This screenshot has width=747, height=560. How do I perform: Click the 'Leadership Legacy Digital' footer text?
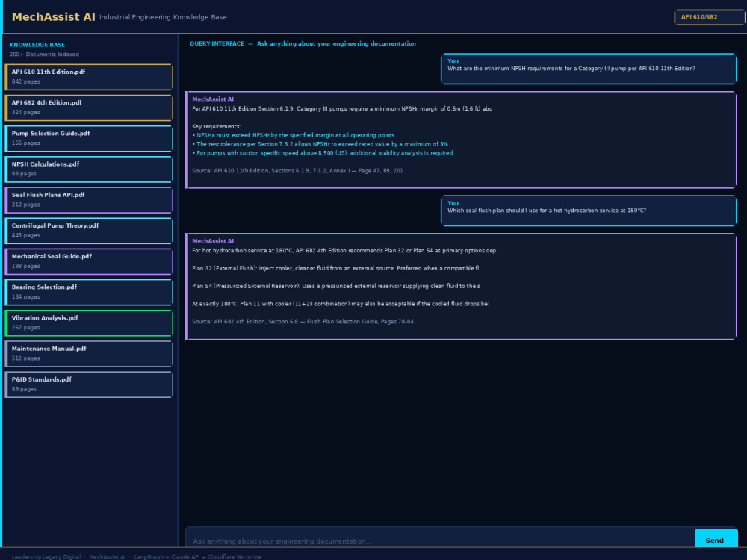pyautogui.click(x=46, y=557)
